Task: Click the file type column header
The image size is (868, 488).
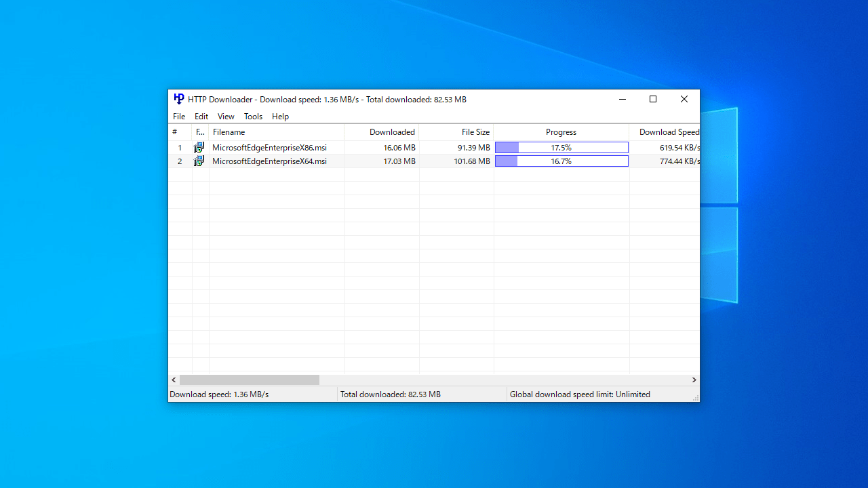Action: [x=201, y=132]
